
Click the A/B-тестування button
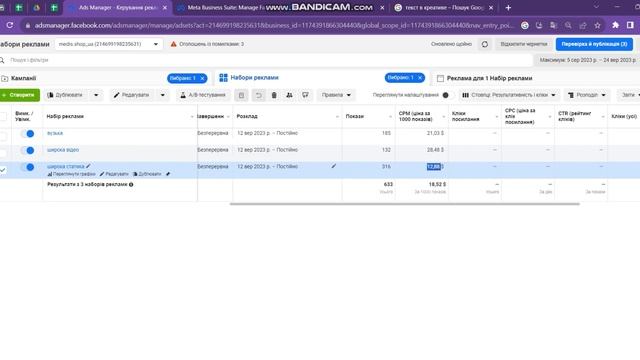pyautogui.click(x=203, y=95)
